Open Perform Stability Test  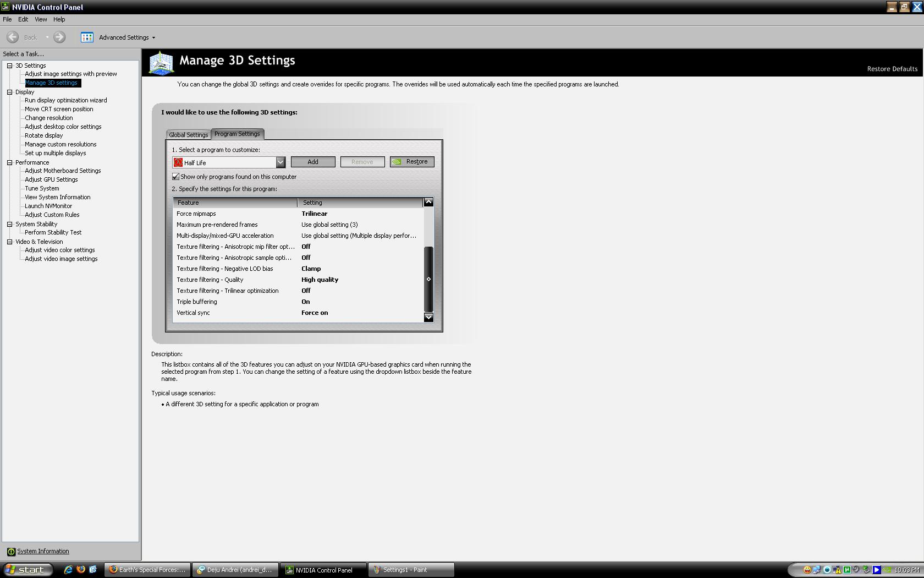(53, 232)
